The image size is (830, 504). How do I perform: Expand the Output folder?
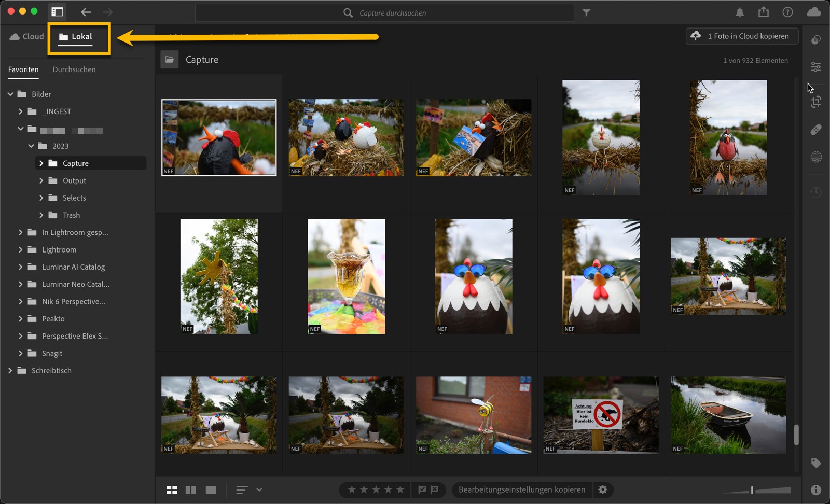[41, 180]
